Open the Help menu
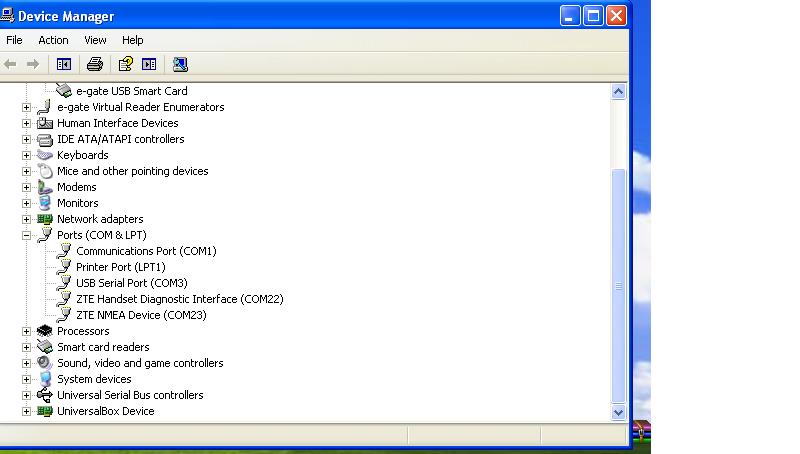 point(132,40)
